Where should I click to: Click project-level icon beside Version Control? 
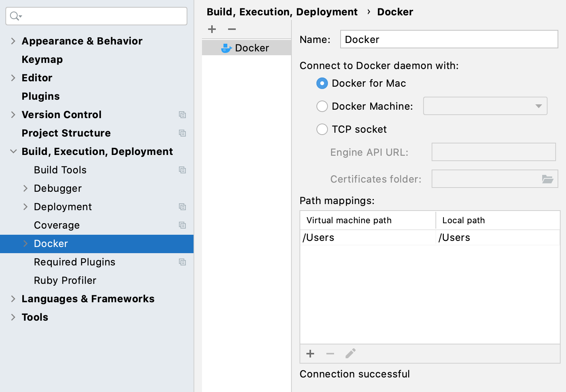pyautogui.click(x=182, y=115)
